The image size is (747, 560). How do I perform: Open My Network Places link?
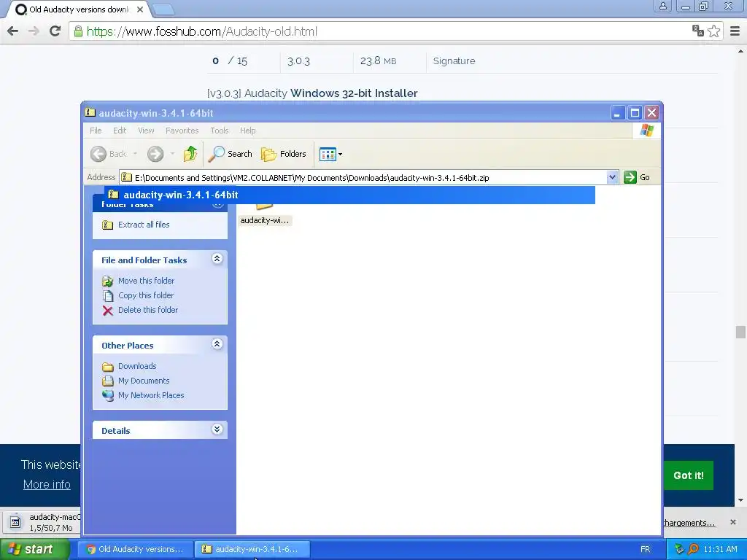151,394
